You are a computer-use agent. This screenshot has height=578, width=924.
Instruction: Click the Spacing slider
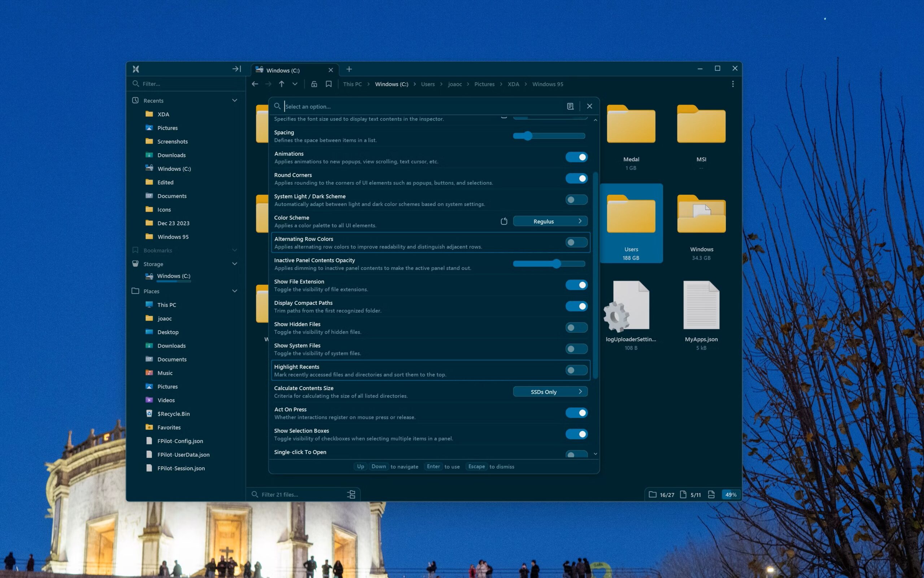tap(549, 136)
